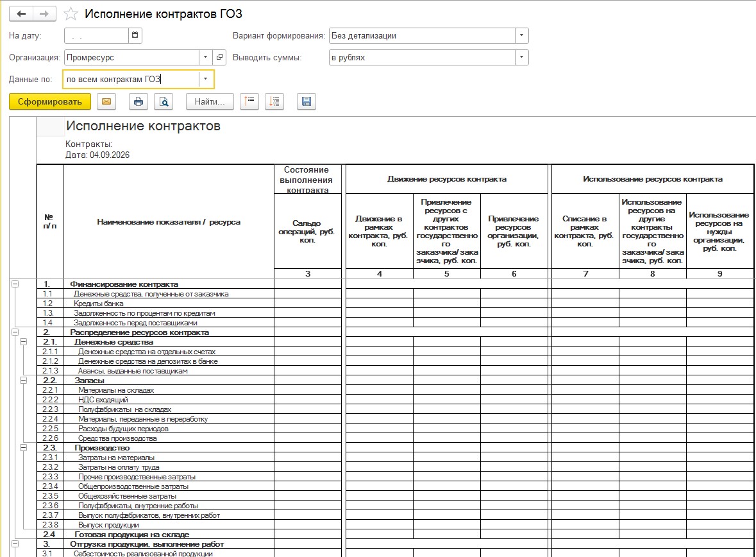
Task: Collapse the Производство section 2.3
Action: click(x=23, y=448)
